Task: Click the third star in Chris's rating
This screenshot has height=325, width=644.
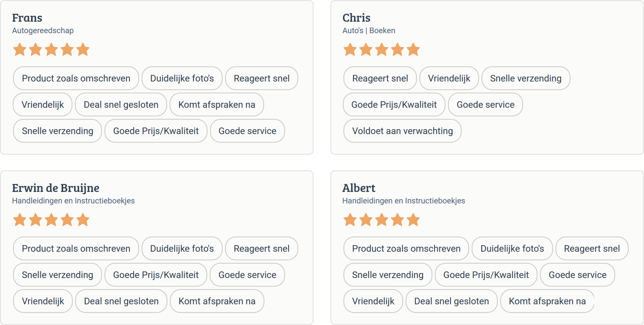Action: [x=382, y=50]
